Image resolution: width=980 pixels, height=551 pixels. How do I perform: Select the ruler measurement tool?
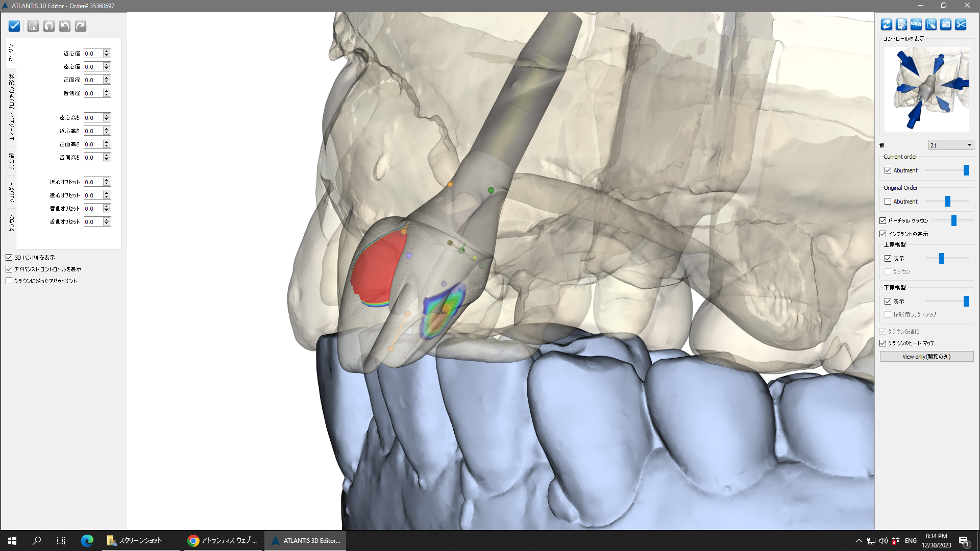click(916, 24)
